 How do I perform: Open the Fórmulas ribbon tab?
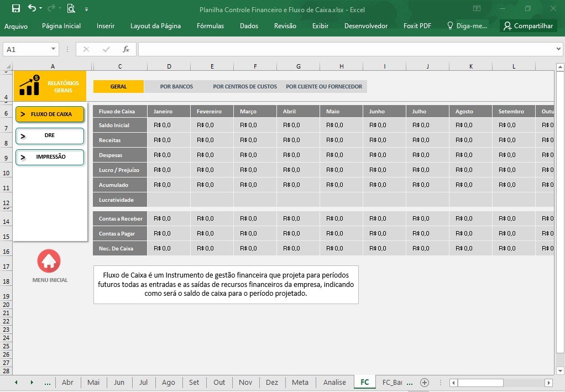pyautogui.click(x=211, y=26)
